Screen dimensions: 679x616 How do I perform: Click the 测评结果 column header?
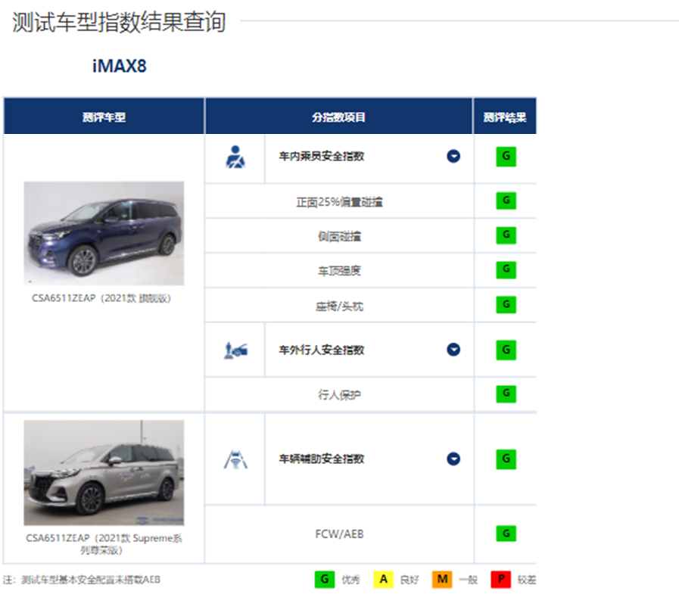click(x=505, y=117)
